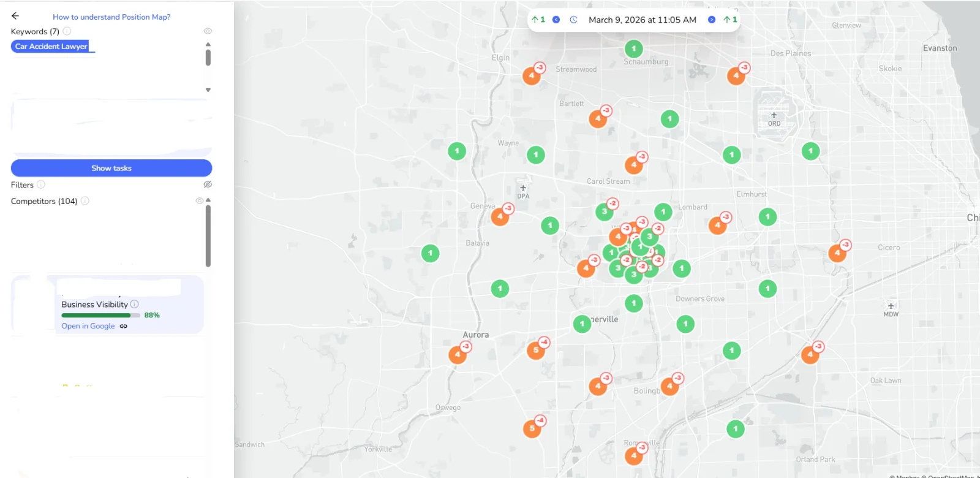Click Keywords info icon
The height and width of the screenshot is (478, 980).
(67, 31)
